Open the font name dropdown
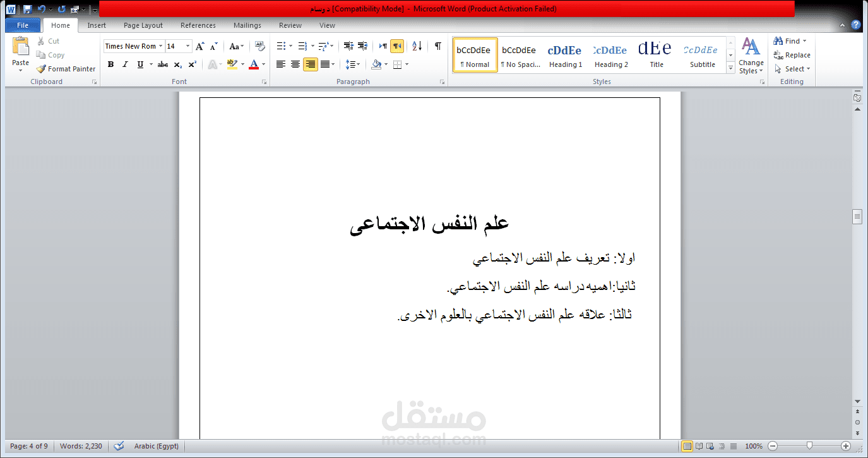 (x=161, y=46)
